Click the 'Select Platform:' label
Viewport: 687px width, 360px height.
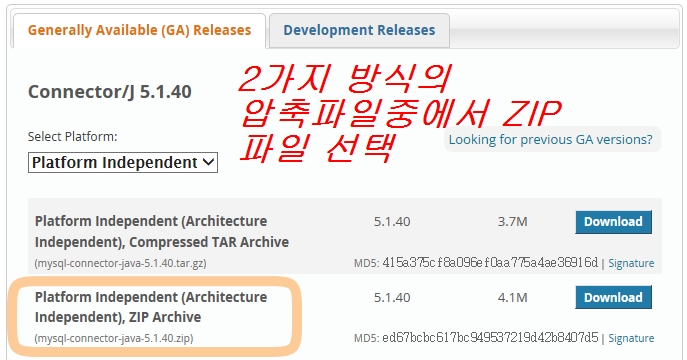click(72, 137)
